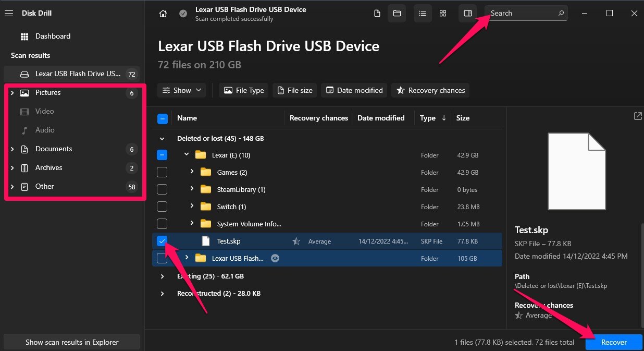
Task: Sort by Size column
Action: [x=463, y=118]
